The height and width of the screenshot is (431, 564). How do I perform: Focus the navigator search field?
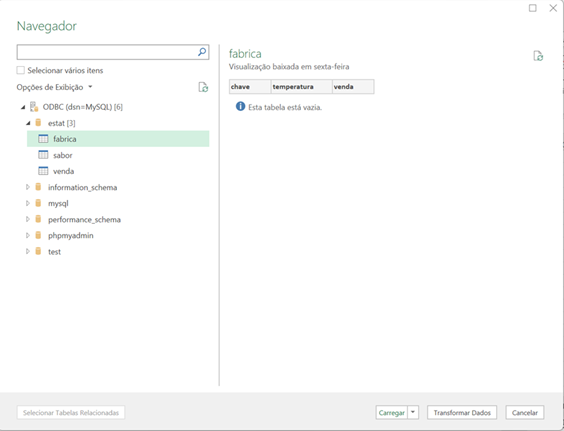(107, 52)
